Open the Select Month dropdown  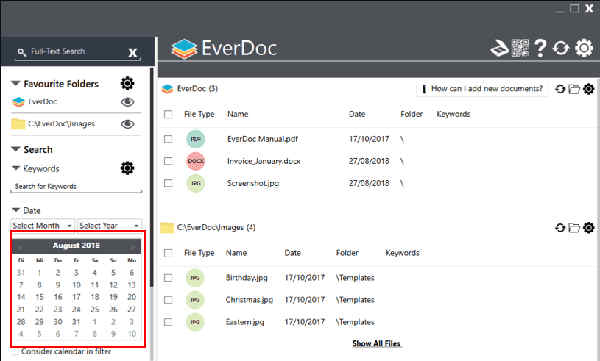[x=42, y=225]
